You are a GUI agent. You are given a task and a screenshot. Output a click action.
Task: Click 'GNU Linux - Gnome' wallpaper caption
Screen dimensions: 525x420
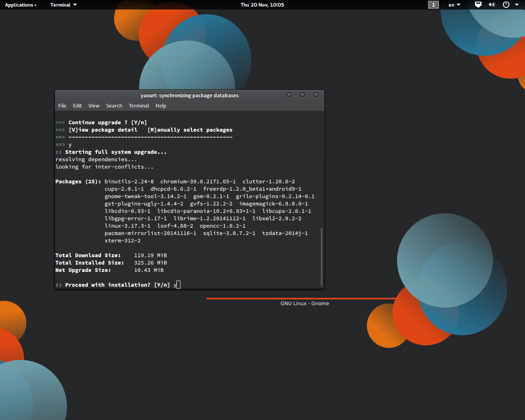(x=305, y=304)
